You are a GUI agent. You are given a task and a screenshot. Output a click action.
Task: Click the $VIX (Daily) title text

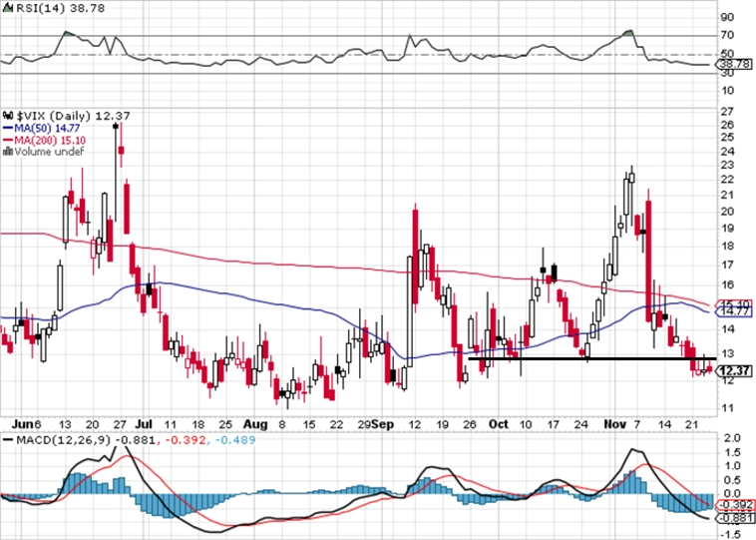click(x=54, y=116)
